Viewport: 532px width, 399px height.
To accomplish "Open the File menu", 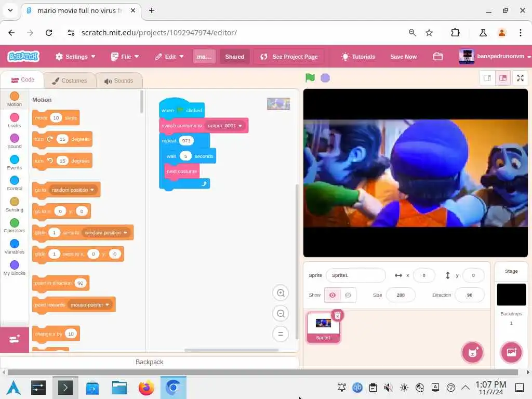I will click(125, 57).
